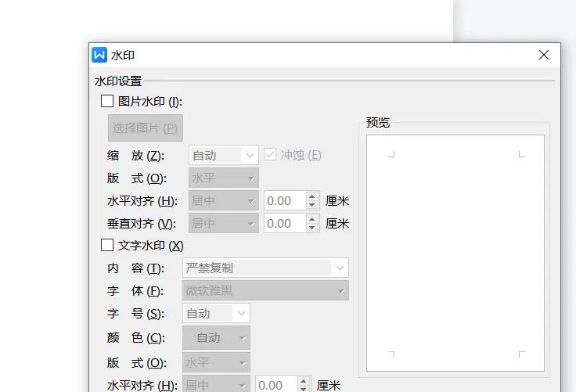Enable the 图片水印 checkbox
The height and width of the screenshot is (392, 576).
tap(107, 101)
